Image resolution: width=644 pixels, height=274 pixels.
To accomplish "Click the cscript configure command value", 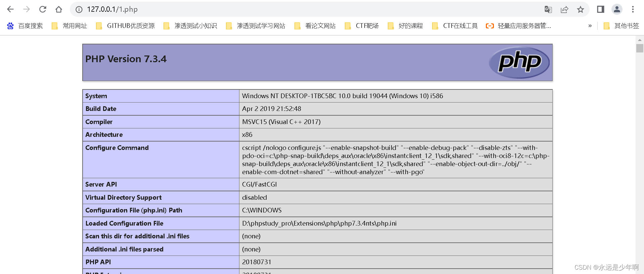I will pos(396,160).
